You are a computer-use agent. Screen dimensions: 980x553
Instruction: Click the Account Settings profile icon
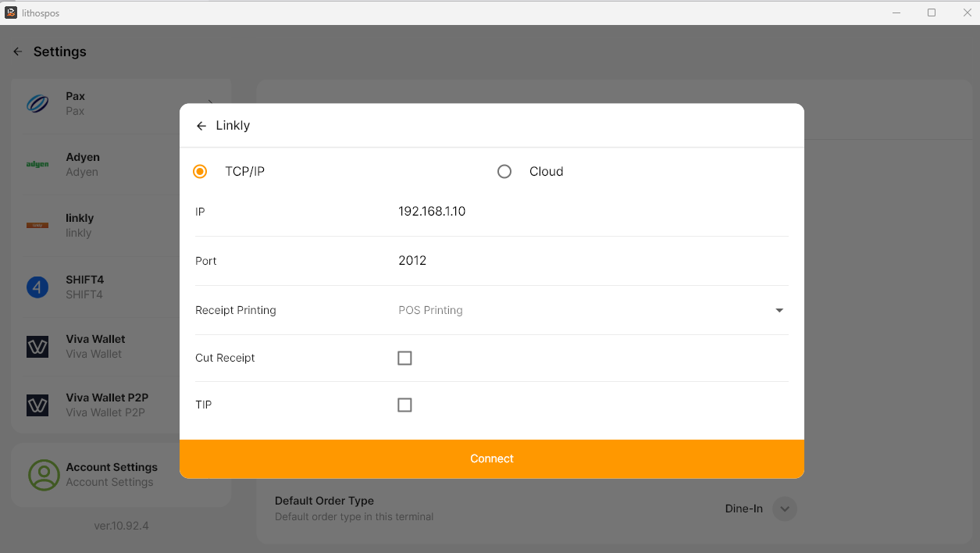coord(44,475)
